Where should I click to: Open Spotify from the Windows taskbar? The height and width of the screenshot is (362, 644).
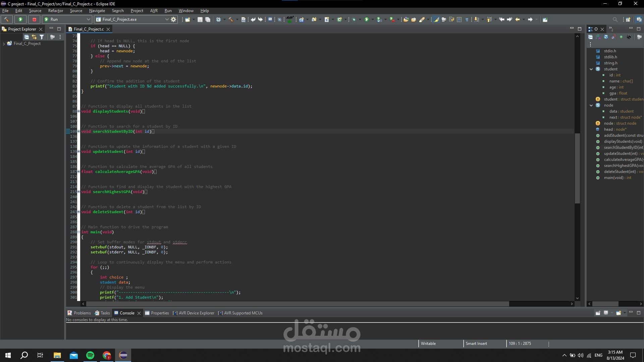click(x=90, y=355)
